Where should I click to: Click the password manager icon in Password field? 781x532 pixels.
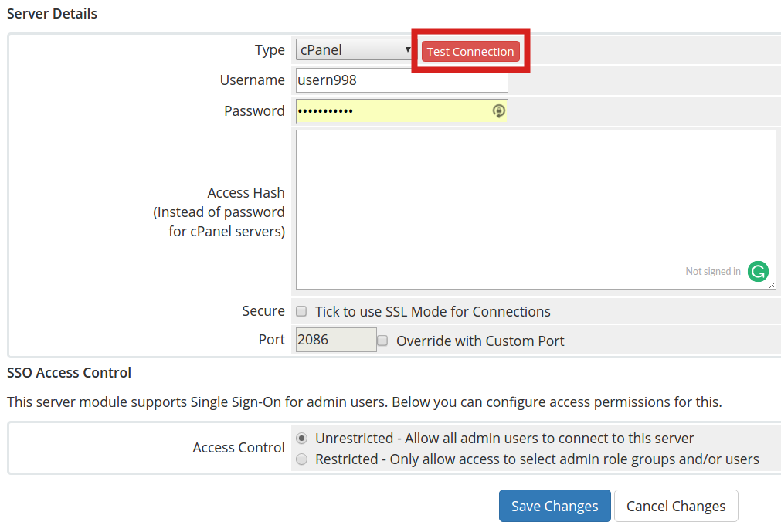[499, 111]
